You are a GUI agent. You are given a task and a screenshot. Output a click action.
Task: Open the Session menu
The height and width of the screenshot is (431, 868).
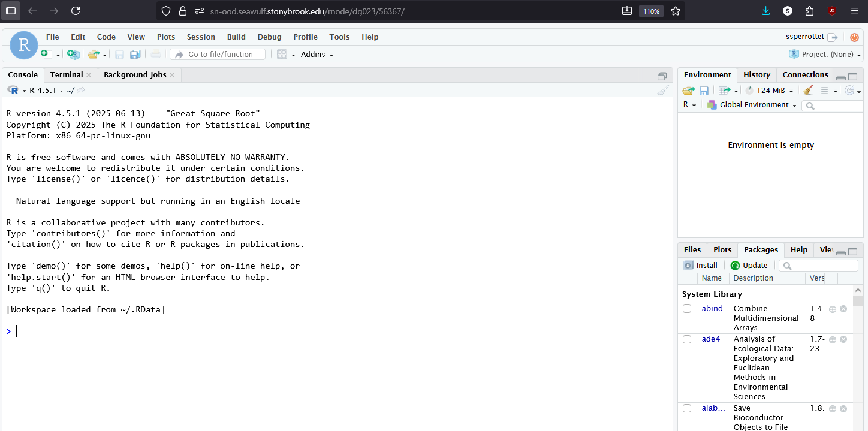(201, 37)
